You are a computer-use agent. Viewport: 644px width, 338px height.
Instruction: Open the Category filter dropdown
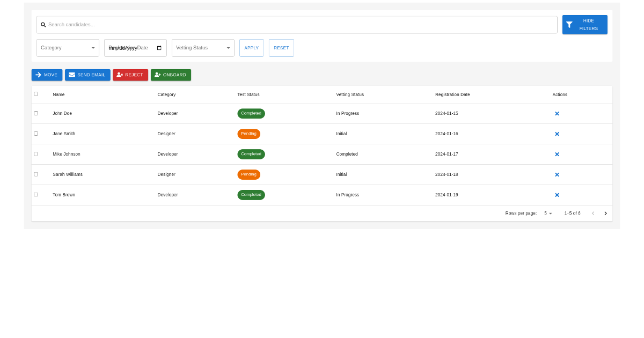(x=68, y=48)
